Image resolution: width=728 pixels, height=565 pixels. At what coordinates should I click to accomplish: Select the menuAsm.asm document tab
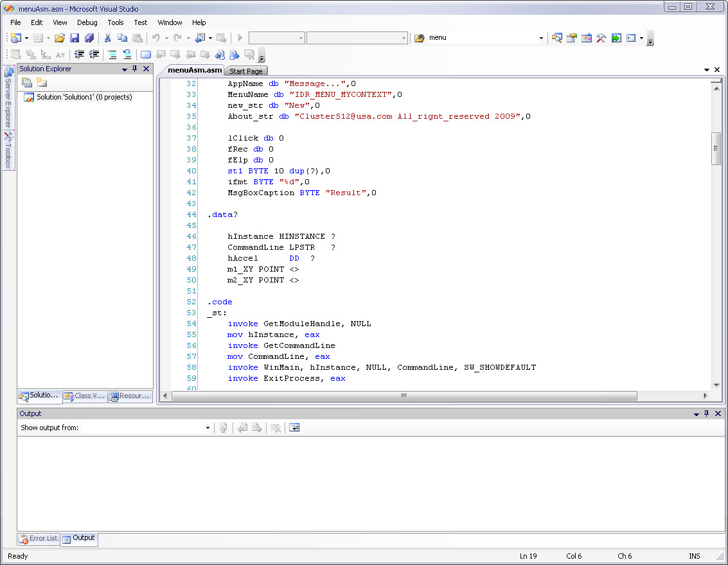click(x=195, y=70)
